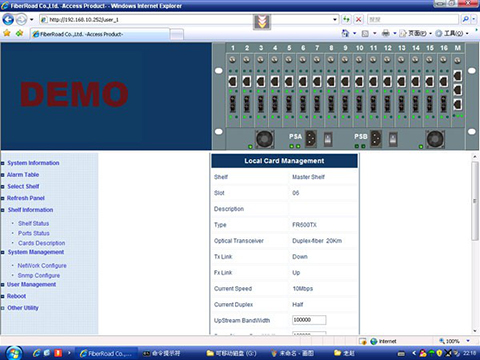480x360 pixels.
Task: Click the Print icon in IE toolbar
Action: click(386, 33)
